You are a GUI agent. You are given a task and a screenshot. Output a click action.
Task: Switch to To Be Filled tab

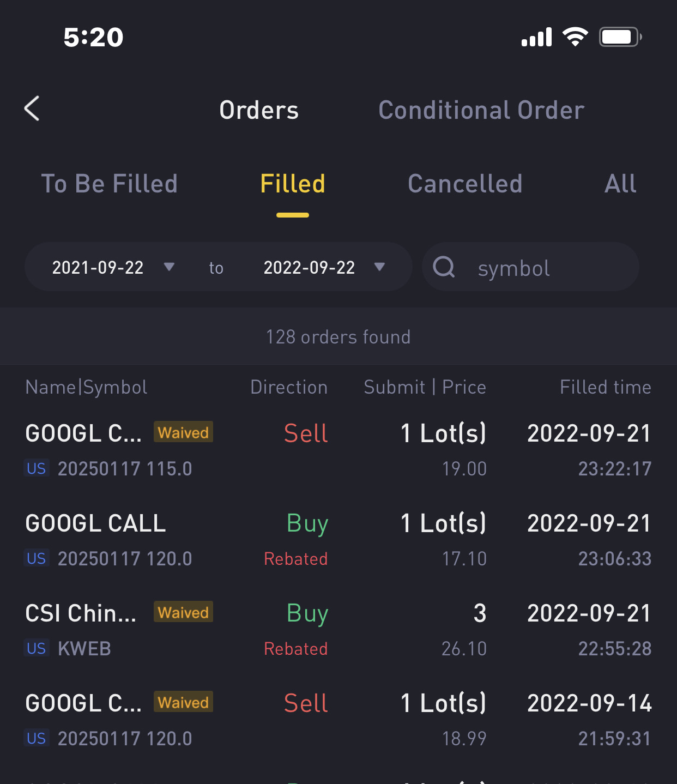coord(110,184)
